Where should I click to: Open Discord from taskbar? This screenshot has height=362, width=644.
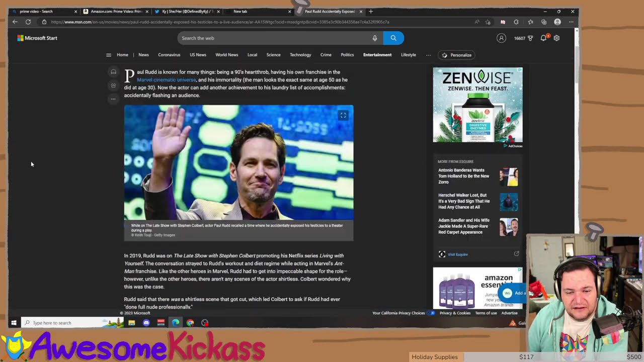146,323
